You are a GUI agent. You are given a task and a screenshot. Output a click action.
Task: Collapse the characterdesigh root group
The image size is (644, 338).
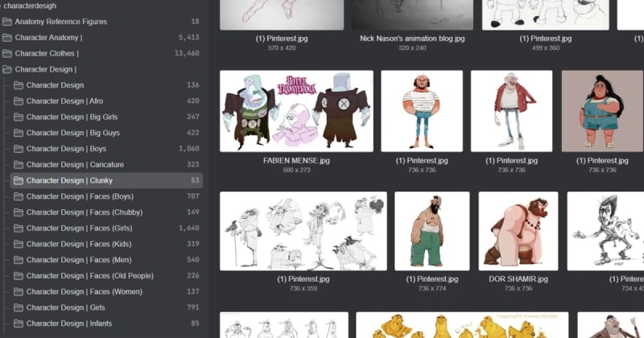click(x=2, y=6)
